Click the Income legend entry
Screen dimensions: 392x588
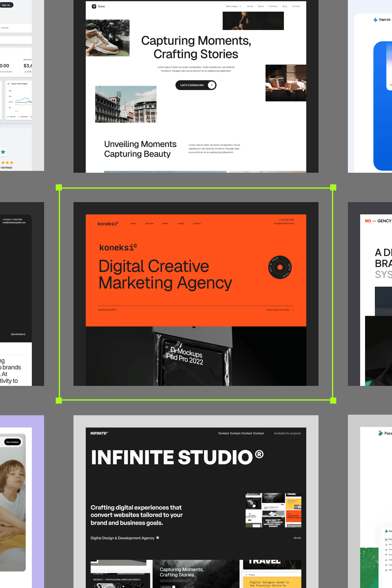point(11,117)
